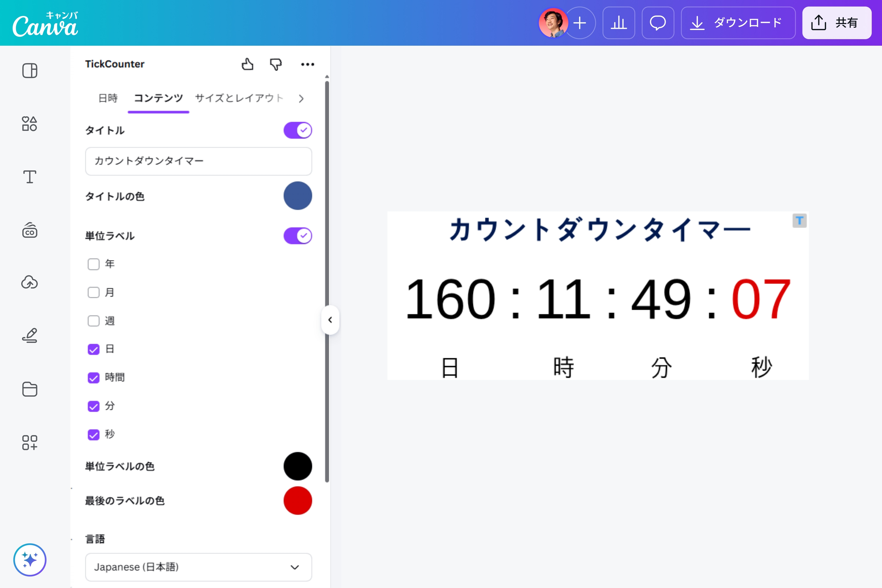Open the Apps sidebar icon
This screenshot has height=588, width=882.
30,443
